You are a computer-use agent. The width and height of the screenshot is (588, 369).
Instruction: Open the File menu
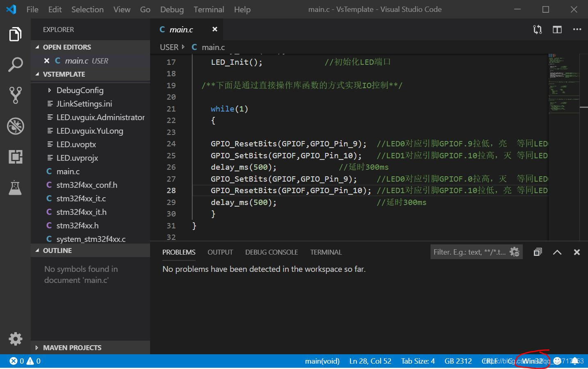32,9
